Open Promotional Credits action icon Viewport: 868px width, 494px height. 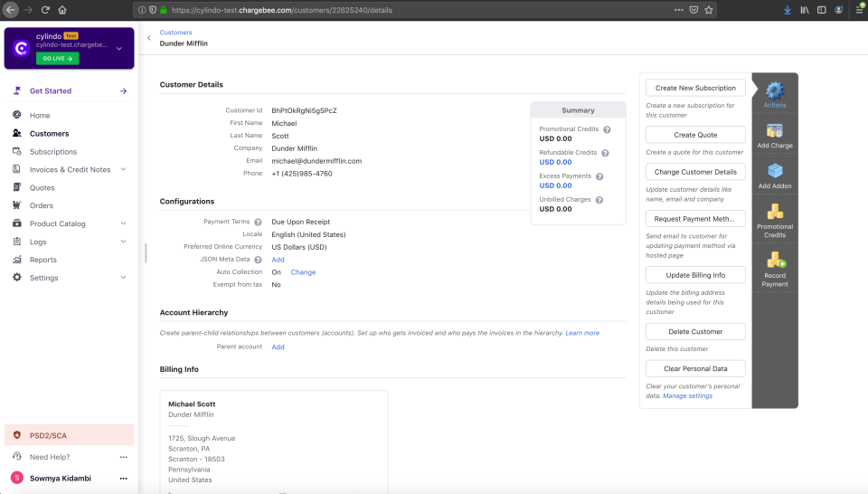click(775, 213)
